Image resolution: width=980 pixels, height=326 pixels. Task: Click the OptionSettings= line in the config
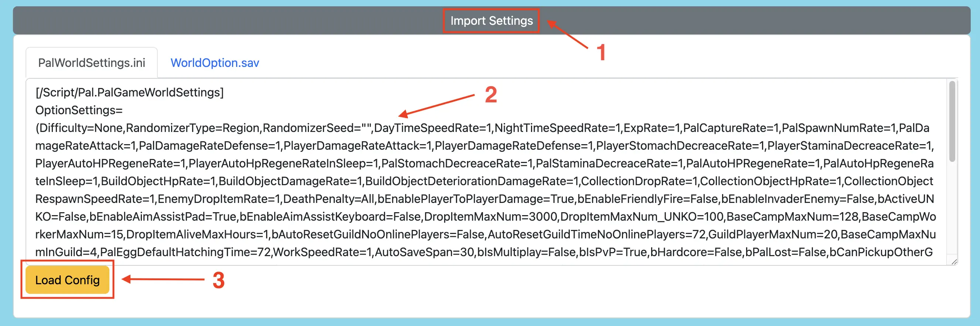coord(79,110)
